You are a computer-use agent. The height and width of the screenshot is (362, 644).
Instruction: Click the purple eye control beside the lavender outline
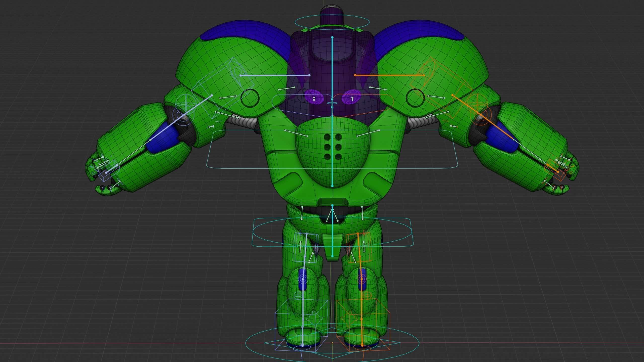[x=314, y=97]
